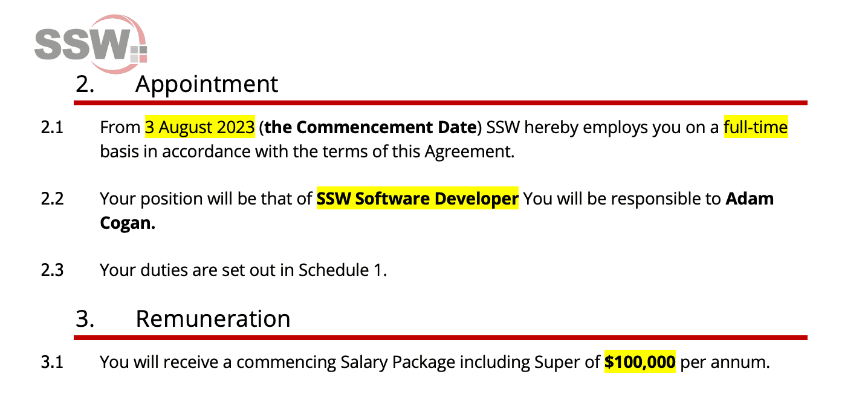Click clause number 2.1
The image size is (868, 397).
click(52, 128)
